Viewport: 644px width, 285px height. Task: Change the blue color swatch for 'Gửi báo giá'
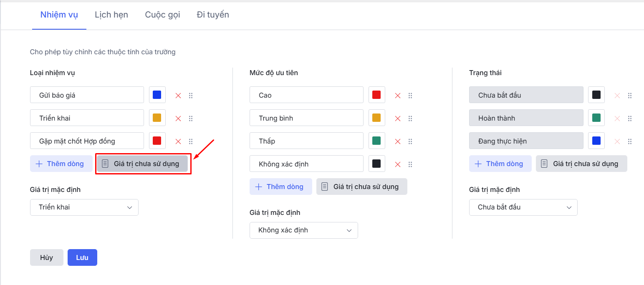tap(157, 95)
